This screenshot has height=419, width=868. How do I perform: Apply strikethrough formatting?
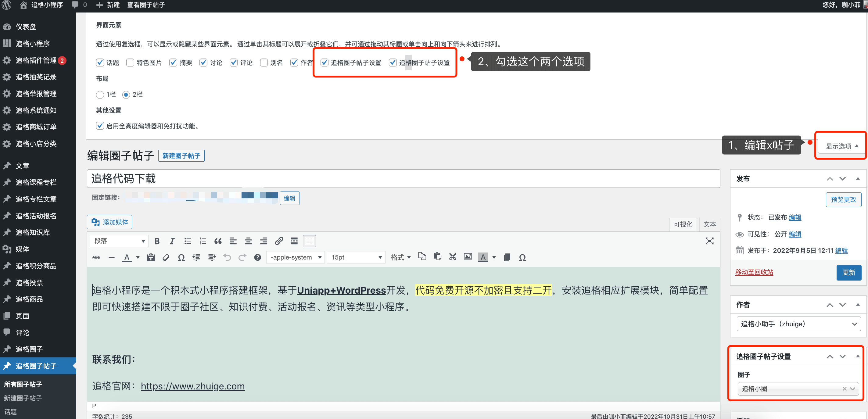click(x=96, y=258)
